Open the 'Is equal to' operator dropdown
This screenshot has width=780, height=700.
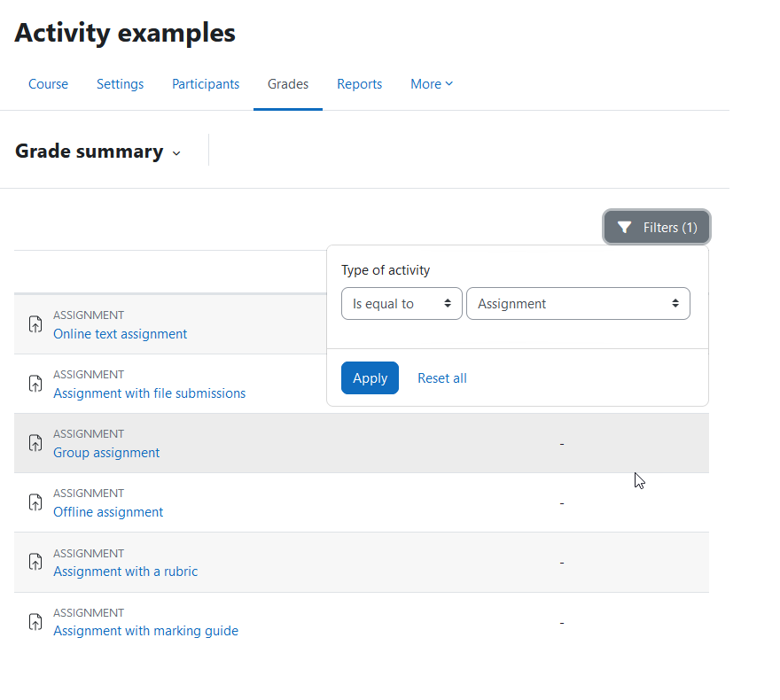point(402,303)
